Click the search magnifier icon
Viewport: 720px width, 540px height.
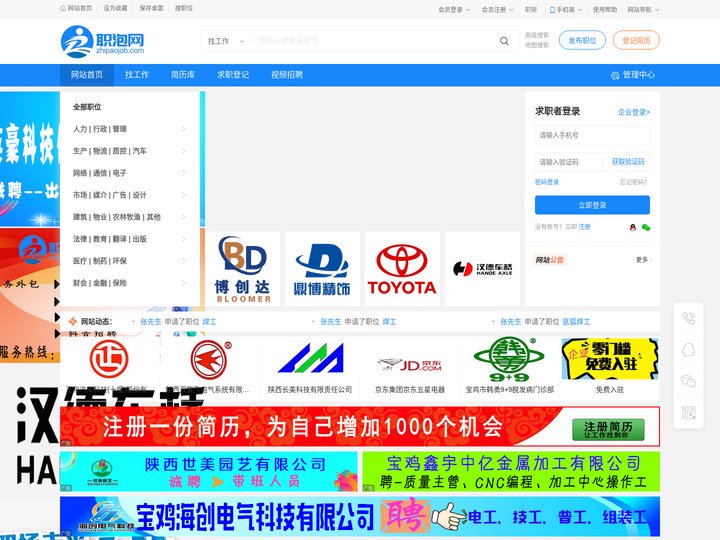pos(504,41)
